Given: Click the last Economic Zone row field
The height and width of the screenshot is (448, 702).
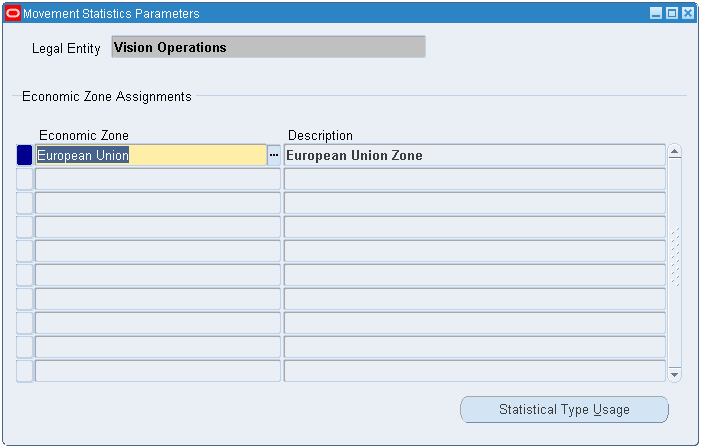Looking at the screenshot, I should coord(157,371).
